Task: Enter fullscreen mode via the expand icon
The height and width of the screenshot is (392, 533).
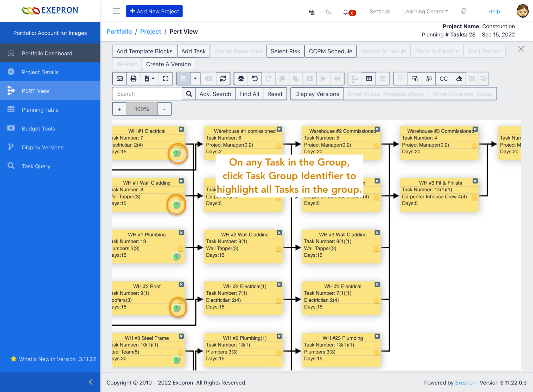Action: (x=166, y=78)
